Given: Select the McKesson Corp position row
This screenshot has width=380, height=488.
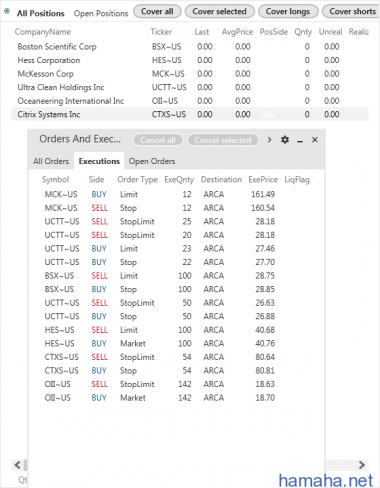Looking at the screenshot, I should [190, 74].
